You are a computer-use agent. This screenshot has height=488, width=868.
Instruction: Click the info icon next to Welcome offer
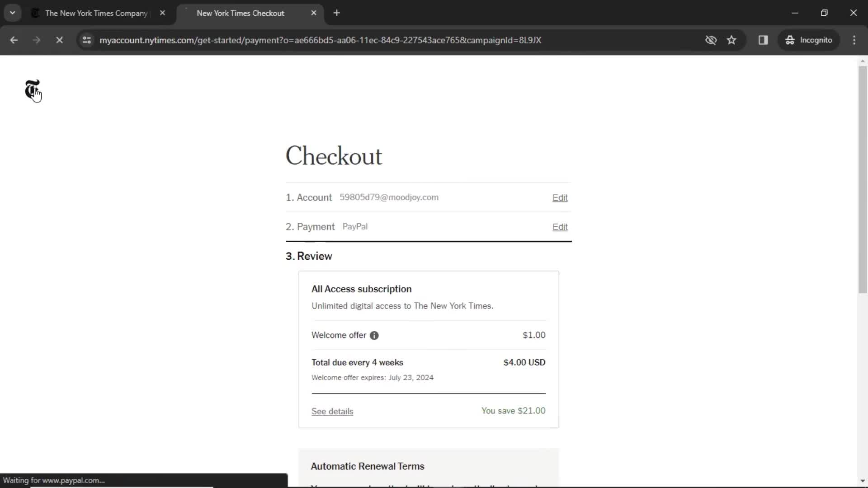tap(374, 335)
